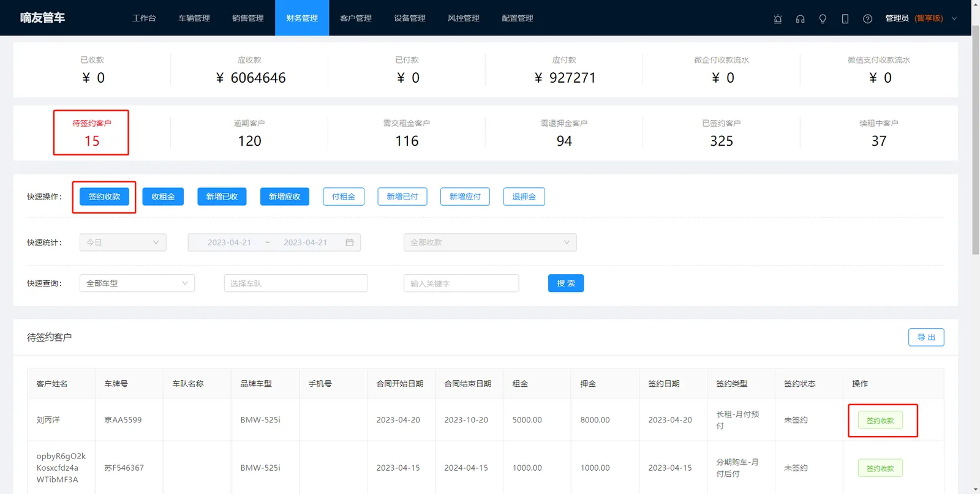Screen dimensions: 980x494
Task: Click the 退押金 button
Action: point(524,196)
